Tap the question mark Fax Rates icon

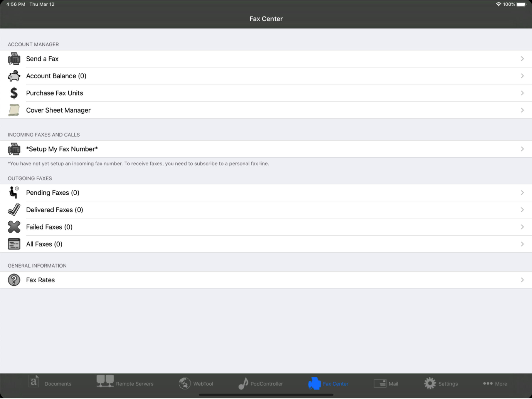tap(14, 280)
